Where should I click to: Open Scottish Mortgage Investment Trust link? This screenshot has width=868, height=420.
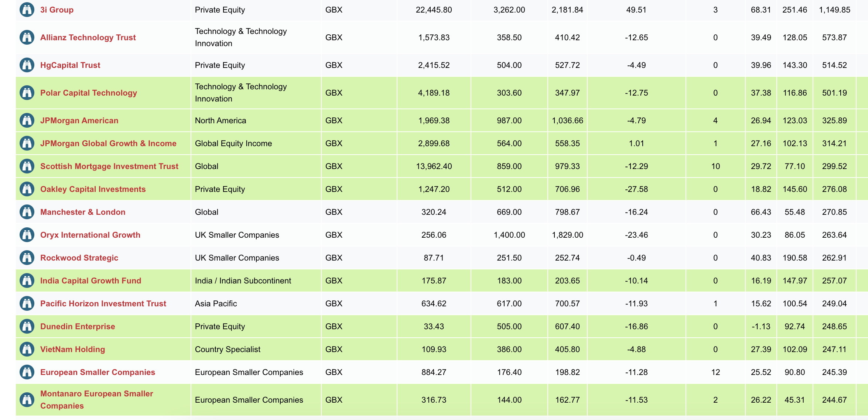[x=109, y=166]
